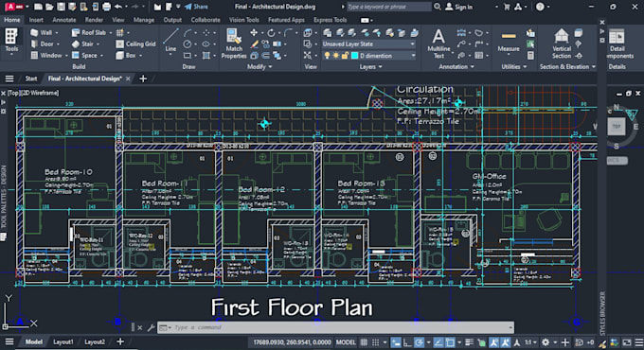
Task: Select the Stair tool
Action: pyautogui.click(x=82, y=44)
